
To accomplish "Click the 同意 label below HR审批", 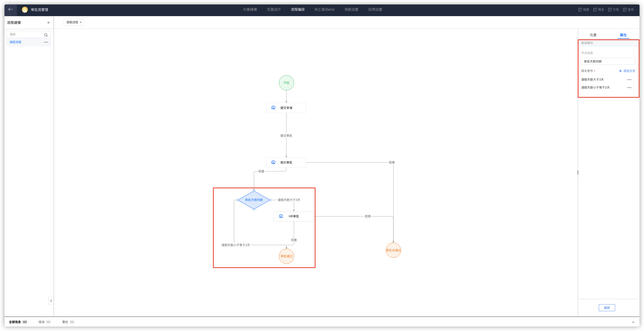I will coord(294,240).
